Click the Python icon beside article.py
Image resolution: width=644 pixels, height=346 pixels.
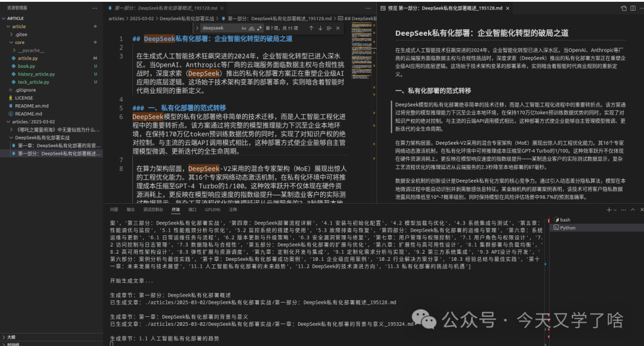coord(14,58)
